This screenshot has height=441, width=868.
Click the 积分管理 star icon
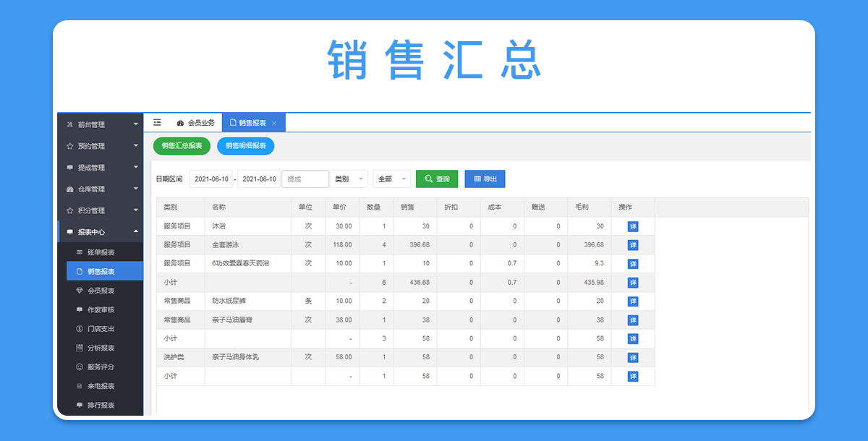tap(70, 211)
